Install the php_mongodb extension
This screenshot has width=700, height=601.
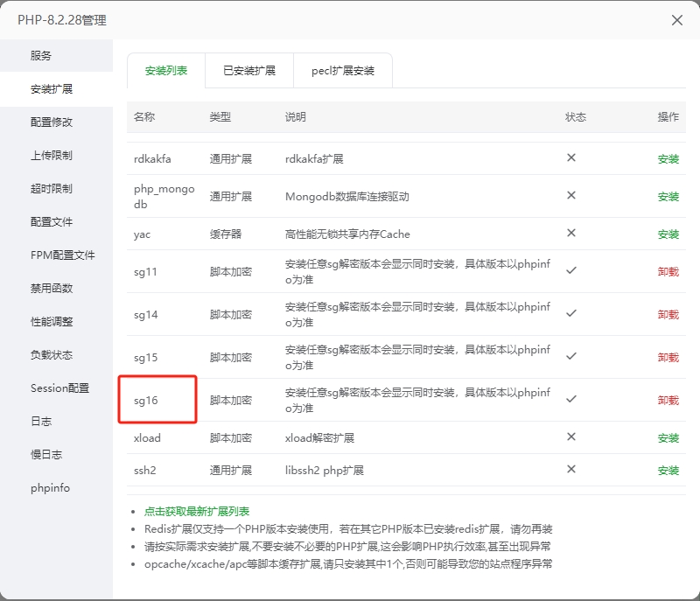[668, 197]
